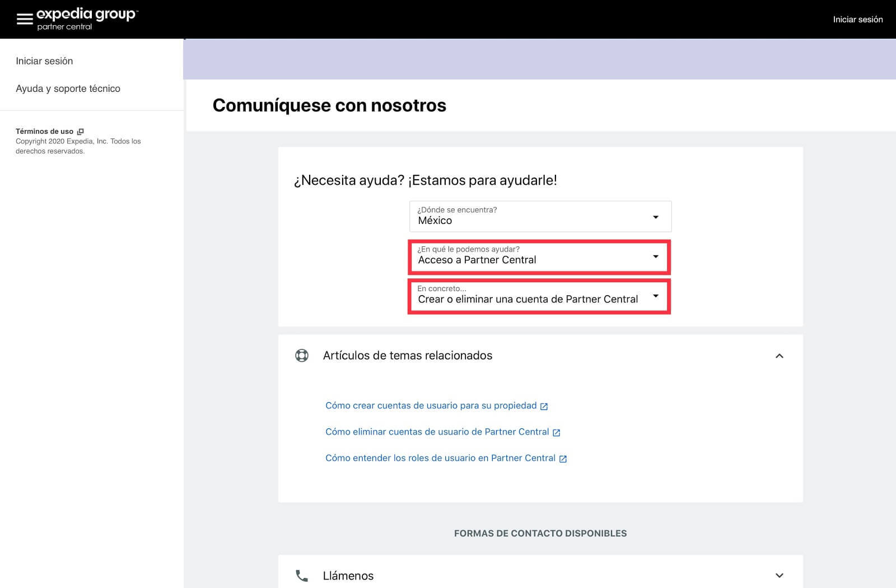Select Iniciar sesión in the left sidebar
The height and width of the screenshot is (588, 896).
pyautogui.click(x=44, y=61)
